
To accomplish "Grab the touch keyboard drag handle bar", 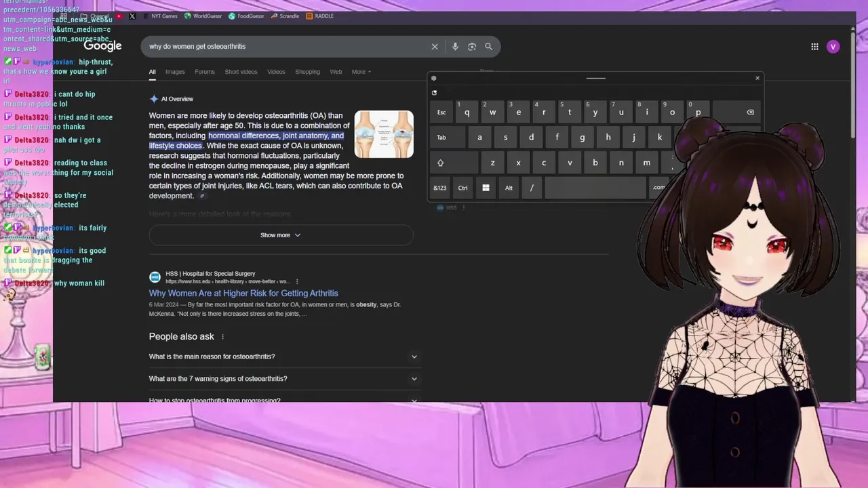I will [x=595, y=78].
